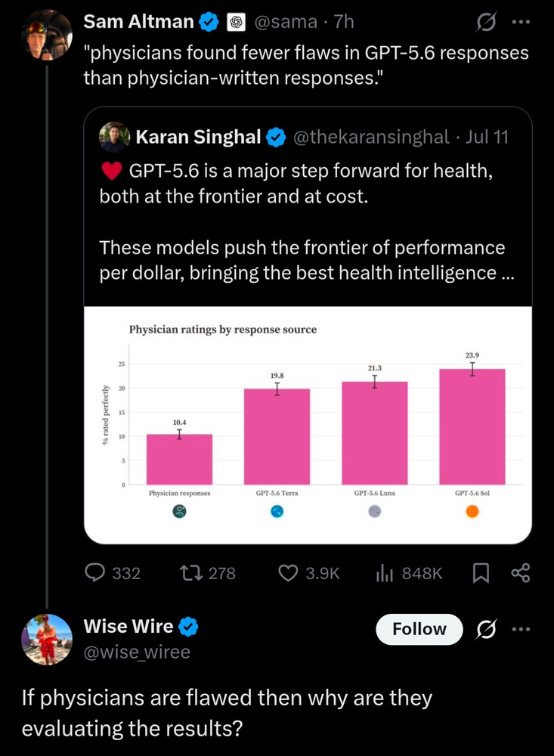The width and height of the screenshot is (554, 756).
Task: Click the OpenAI affiliation badge beside Sam Altman
Action: 237,22
